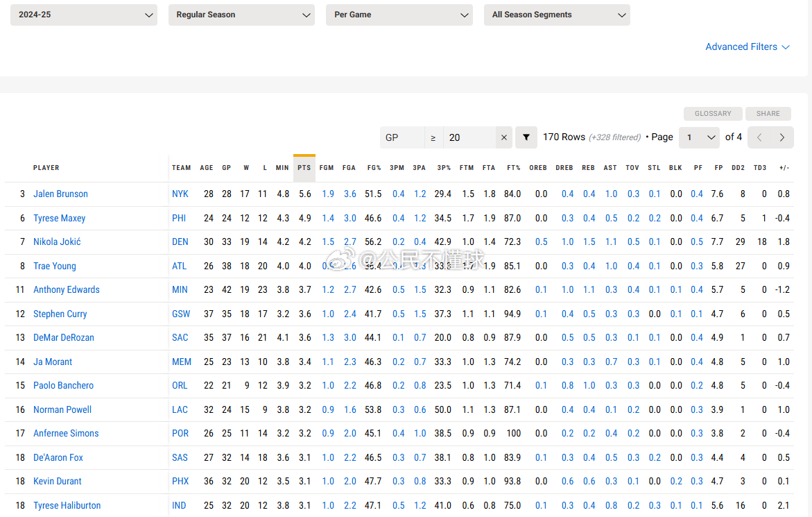Go to the previous page arrow

tap(759, 137)
